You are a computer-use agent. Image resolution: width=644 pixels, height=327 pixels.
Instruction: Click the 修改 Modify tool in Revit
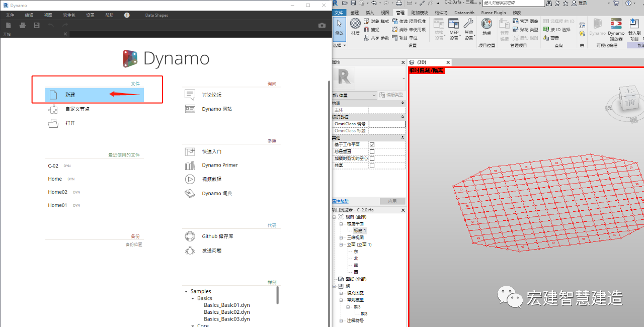coord(340,28)
